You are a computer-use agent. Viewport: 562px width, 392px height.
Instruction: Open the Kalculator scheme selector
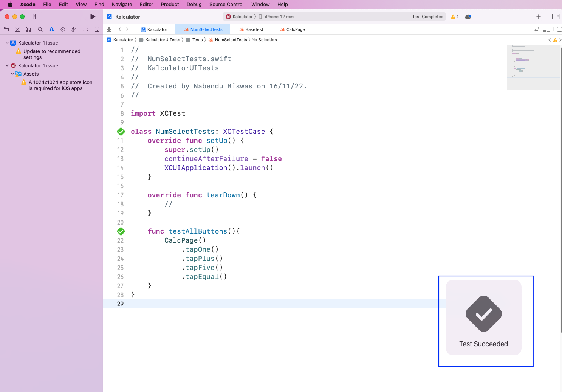(x=239, y=17)
